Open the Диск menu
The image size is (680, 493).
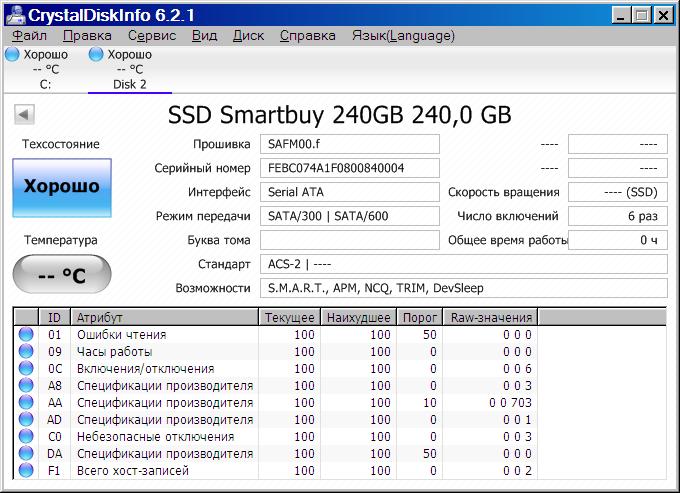point(248,36)
